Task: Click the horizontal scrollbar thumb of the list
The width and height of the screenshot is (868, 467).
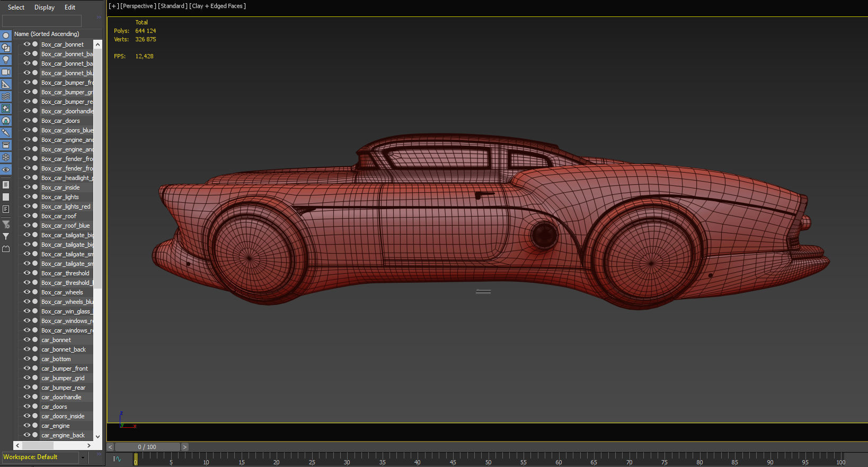Action: 38,446
